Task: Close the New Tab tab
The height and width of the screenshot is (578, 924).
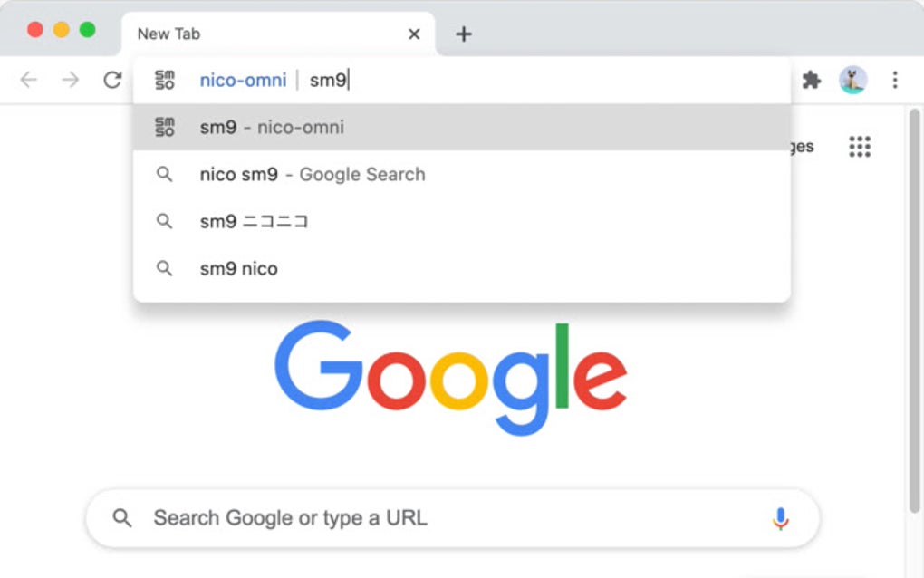Action: [x=414, y=34]
